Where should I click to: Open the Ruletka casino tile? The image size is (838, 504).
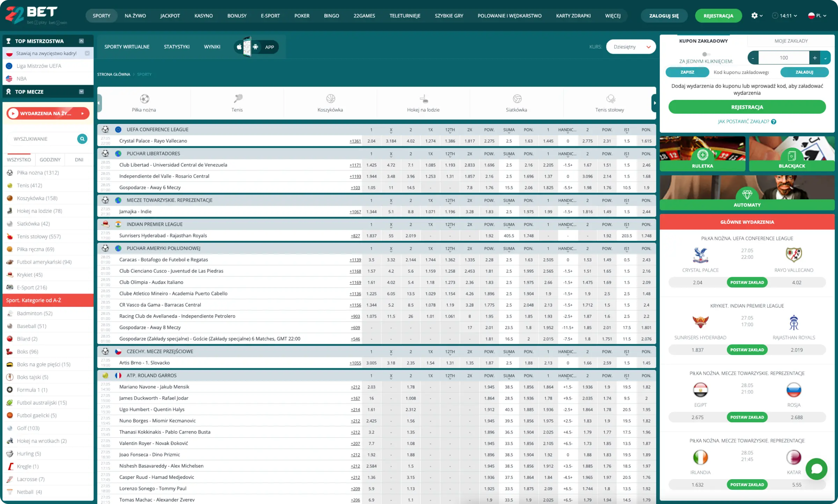click(703, 154)
